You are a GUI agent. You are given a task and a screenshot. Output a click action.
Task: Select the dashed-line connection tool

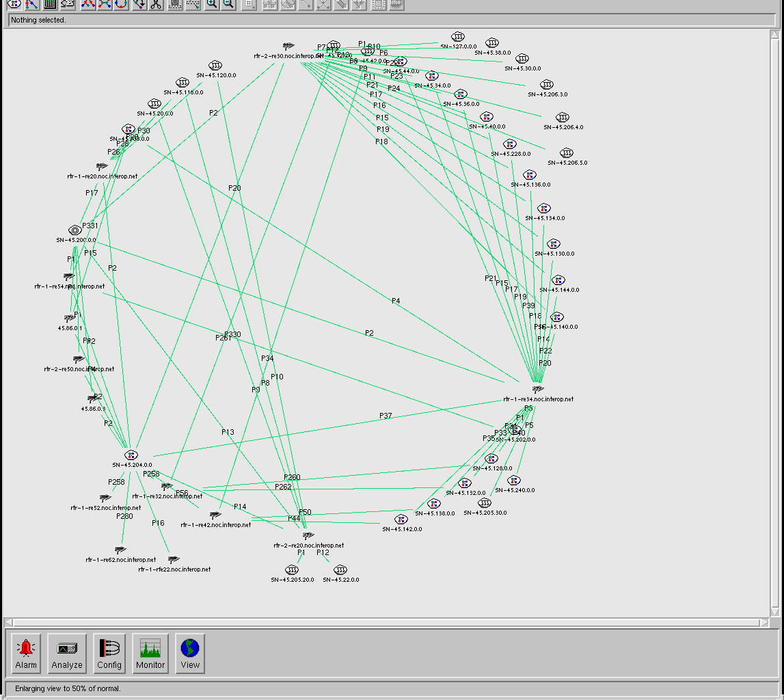click(193, 5)
